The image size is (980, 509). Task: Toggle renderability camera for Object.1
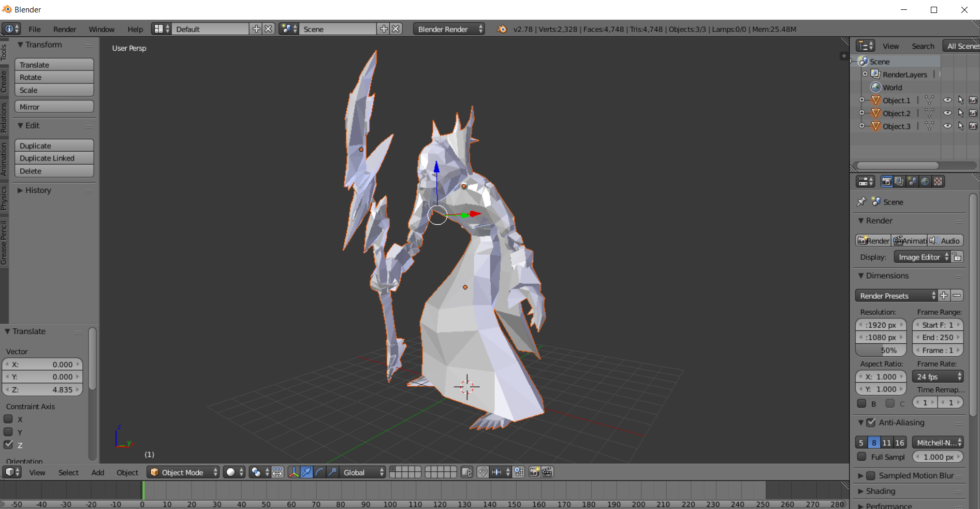pos(973,100)
